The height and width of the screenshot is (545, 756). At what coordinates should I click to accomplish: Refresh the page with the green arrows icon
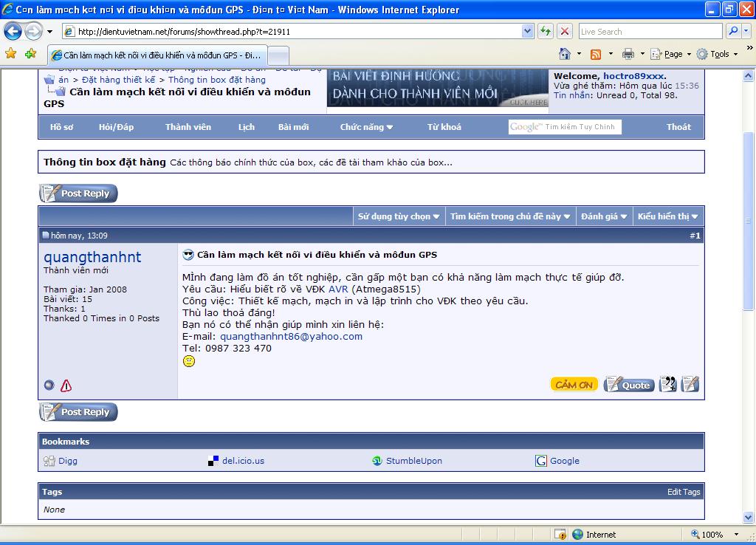546,32
